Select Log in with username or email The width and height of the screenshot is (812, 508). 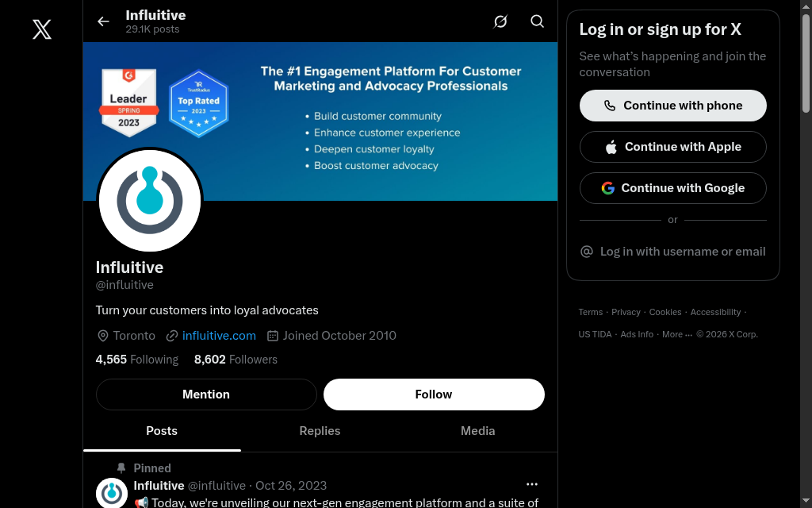(x=672, y=252)
